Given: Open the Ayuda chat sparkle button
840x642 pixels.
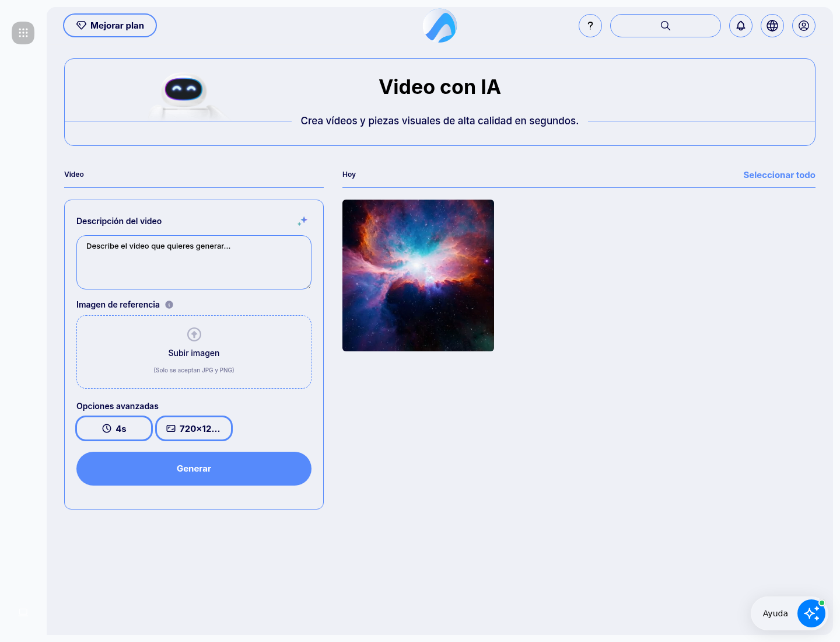Looking at the screenshot, I should [811, 613].
